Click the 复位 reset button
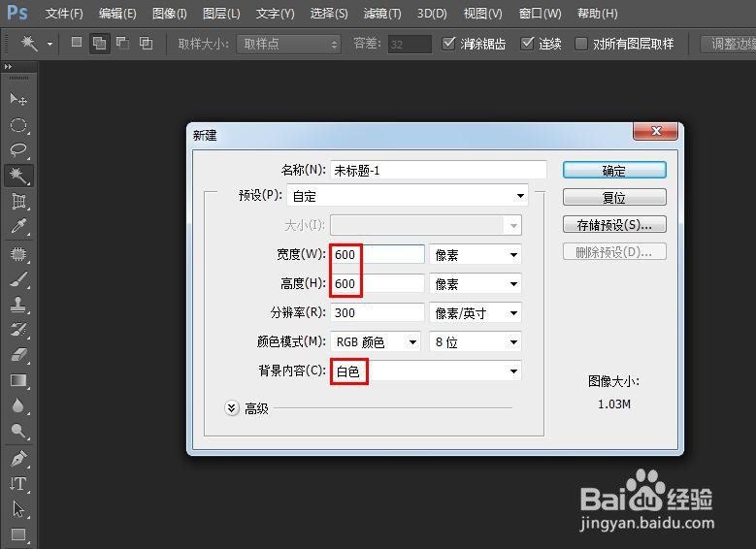756x549 pixels. pos(614,197)
